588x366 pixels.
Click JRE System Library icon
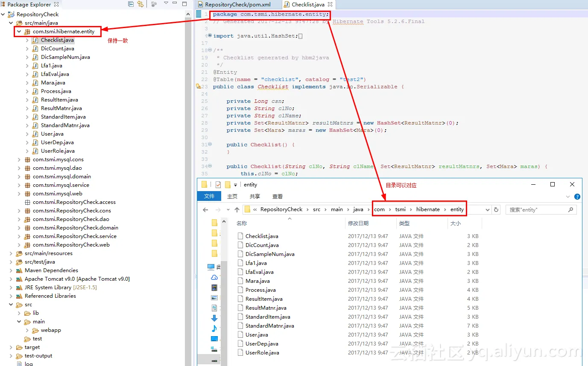(19, 288)
